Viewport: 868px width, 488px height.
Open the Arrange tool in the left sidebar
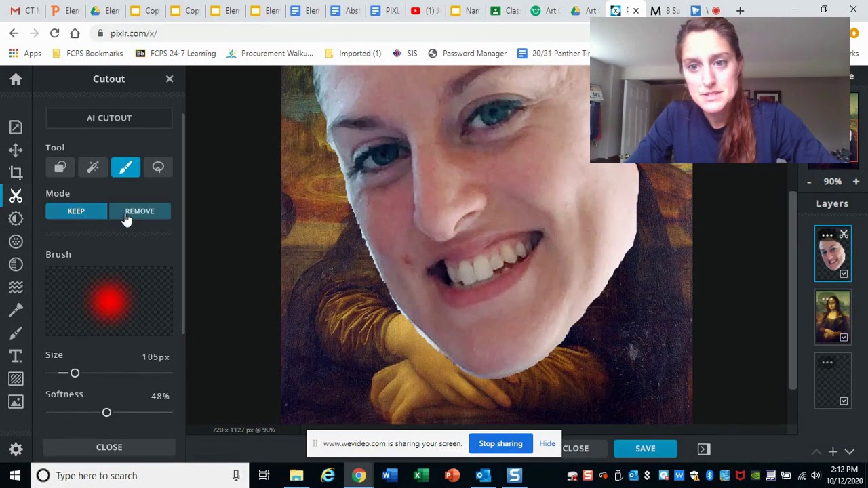[x=16, y=150]
